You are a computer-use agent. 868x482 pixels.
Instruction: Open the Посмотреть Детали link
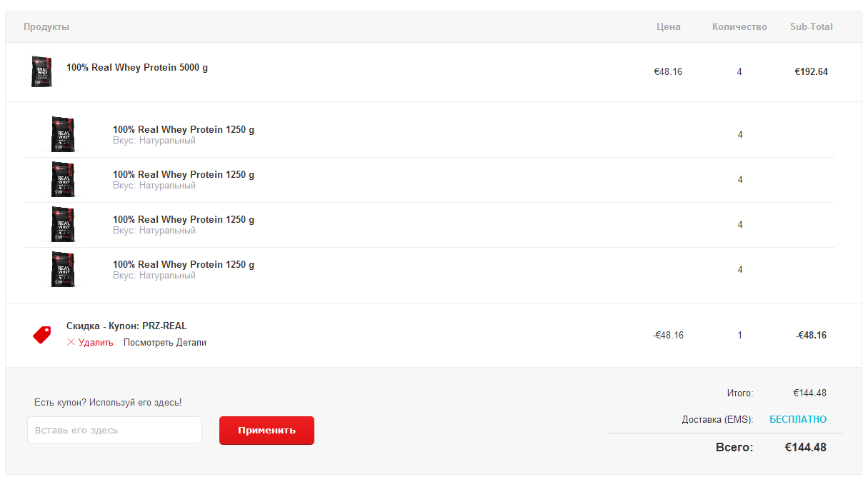tap(164, 343)
